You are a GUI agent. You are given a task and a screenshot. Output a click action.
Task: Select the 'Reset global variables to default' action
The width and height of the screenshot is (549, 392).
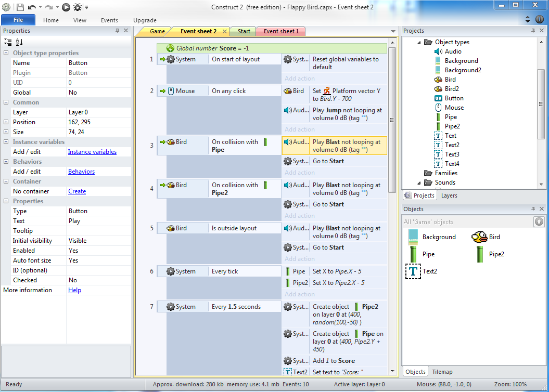click(x=335, y=63)
